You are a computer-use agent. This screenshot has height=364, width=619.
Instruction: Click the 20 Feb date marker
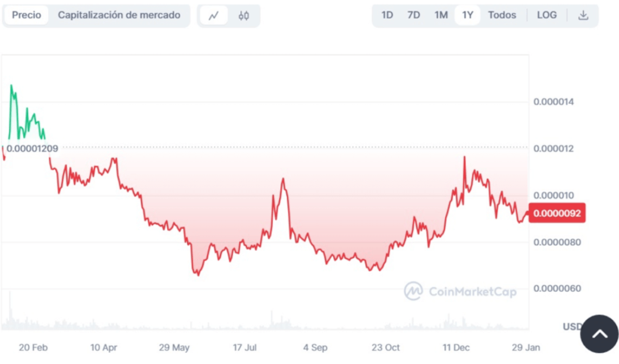(33, 348)
